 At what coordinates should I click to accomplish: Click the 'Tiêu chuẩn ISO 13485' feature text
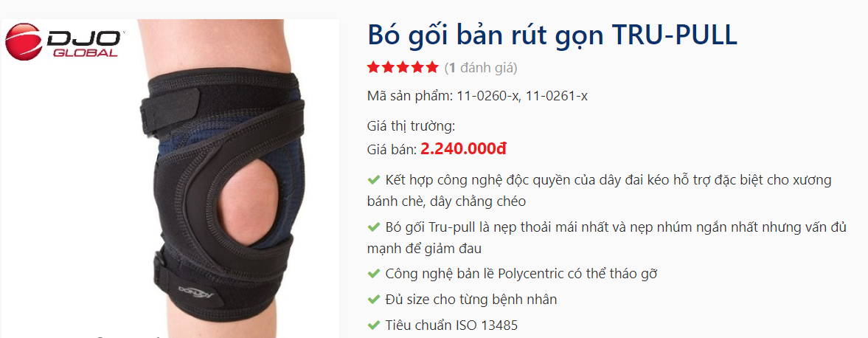coord(451,325)
